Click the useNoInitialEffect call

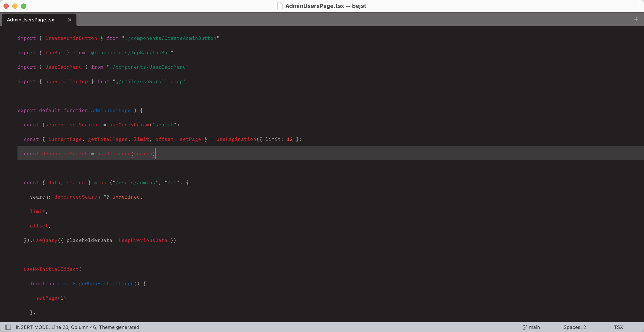51,269
